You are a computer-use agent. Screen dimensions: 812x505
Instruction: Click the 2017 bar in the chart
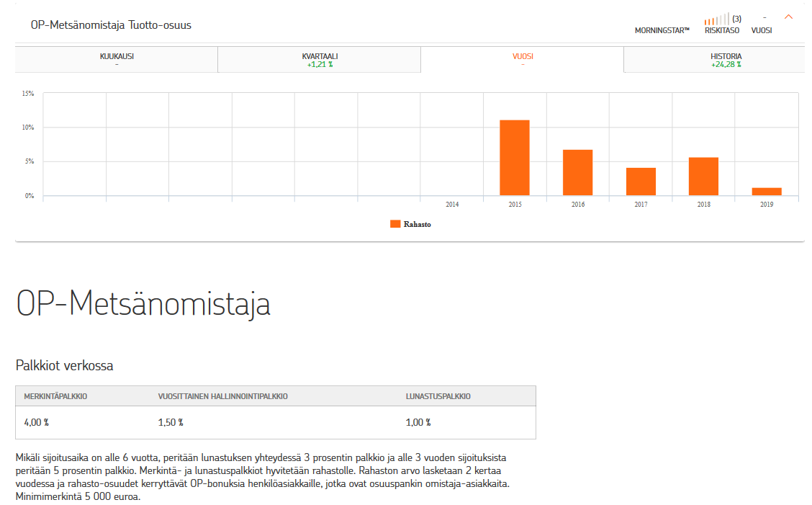click(641, 182)
